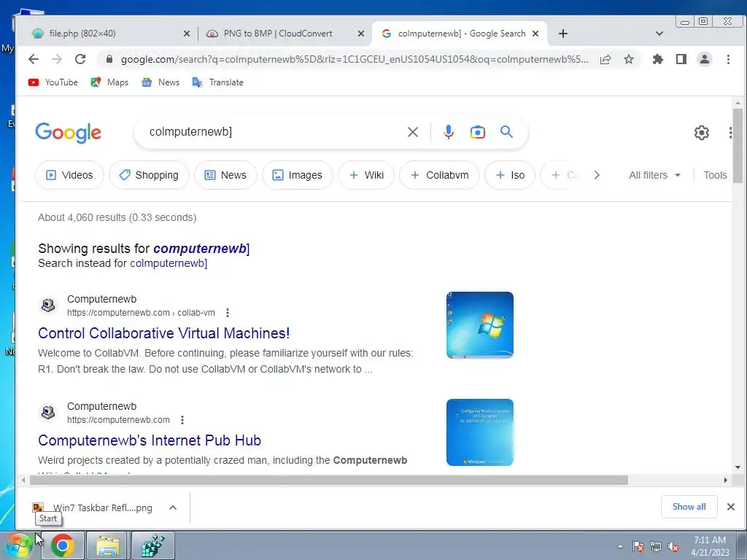Show all downloads
Image resolution: width=747 pixels, height=560 pixels.
689,507
